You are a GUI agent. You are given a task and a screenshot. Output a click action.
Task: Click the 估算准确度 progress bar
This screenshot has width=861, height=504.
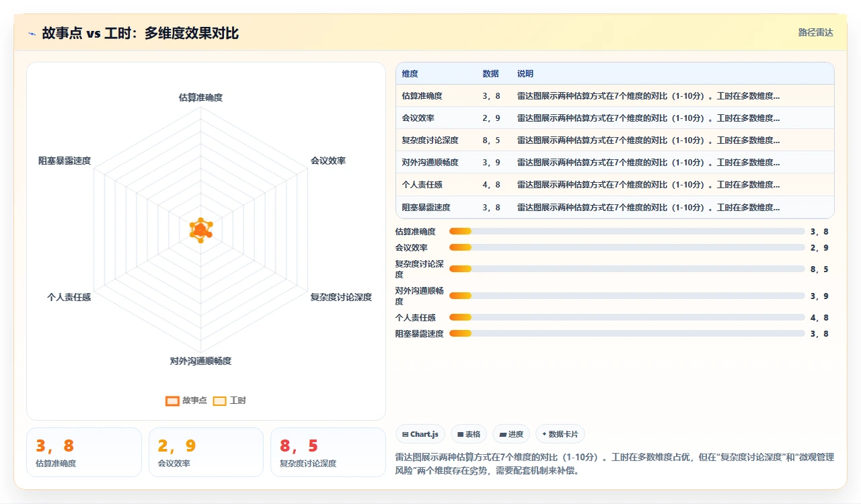(x=627, y=231)
